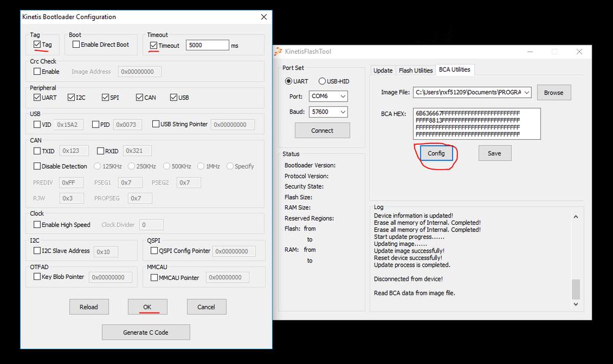Click the KinetisFlashTool app icon in title bar

(278, 51)
